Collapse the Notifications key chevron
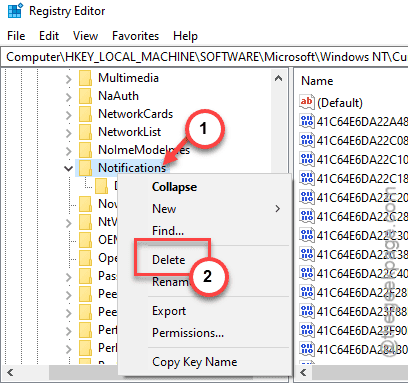The image size is (408, 383). (x=68, y=168)
